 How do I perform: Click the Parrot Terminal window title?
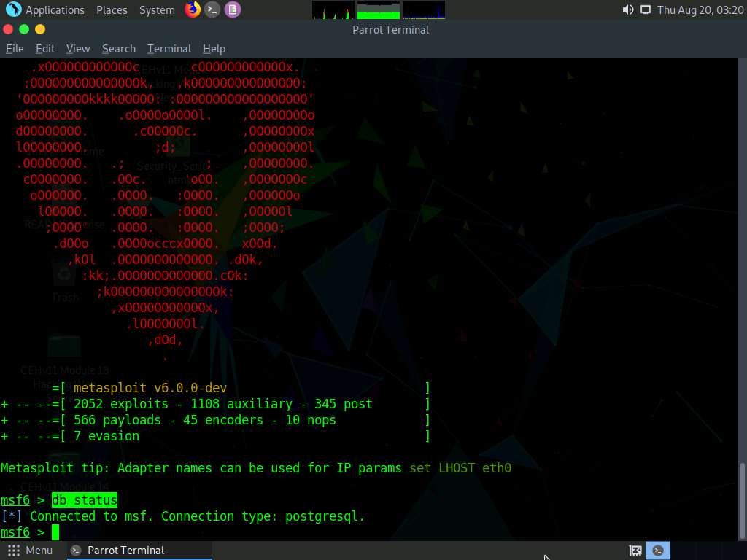coord(391,29)
